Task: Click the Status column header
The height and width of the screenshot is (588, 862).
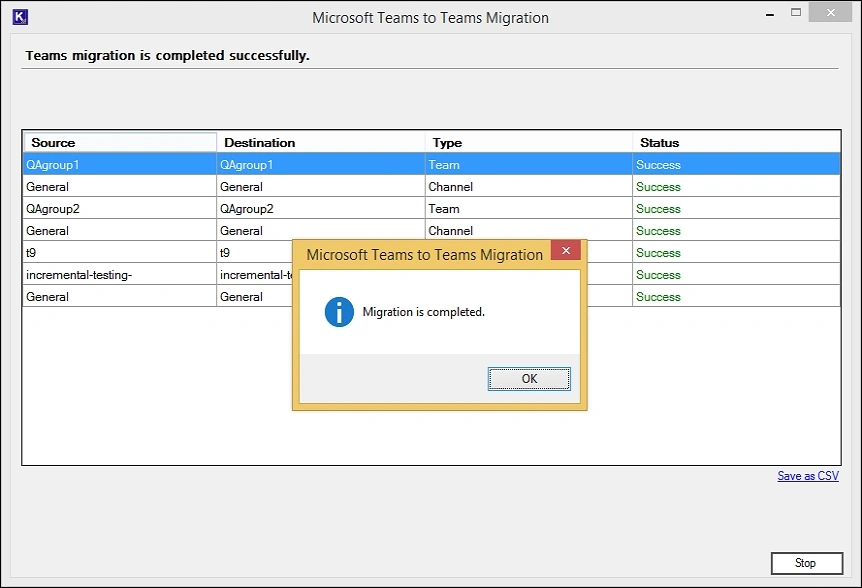Action: (737, 142)
